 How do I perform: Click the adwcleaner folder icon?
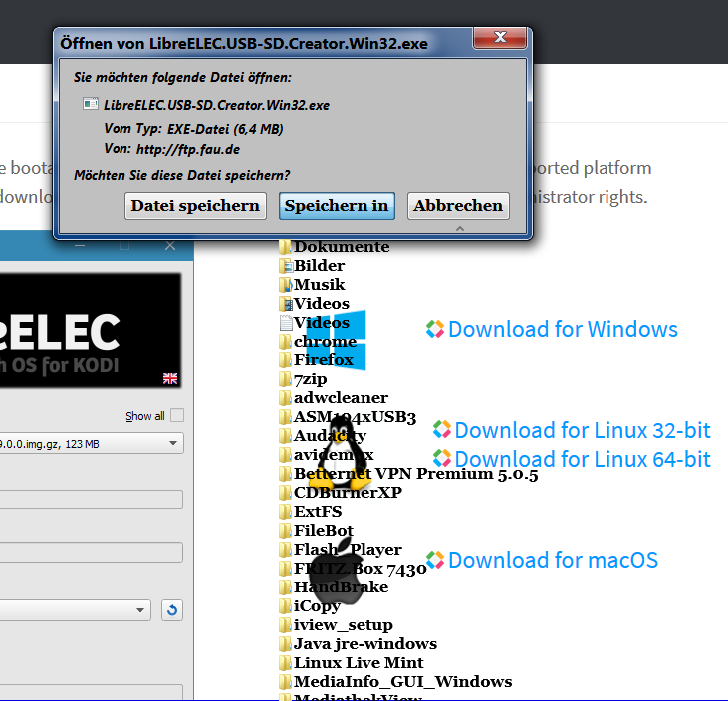[x=285, y=398]
